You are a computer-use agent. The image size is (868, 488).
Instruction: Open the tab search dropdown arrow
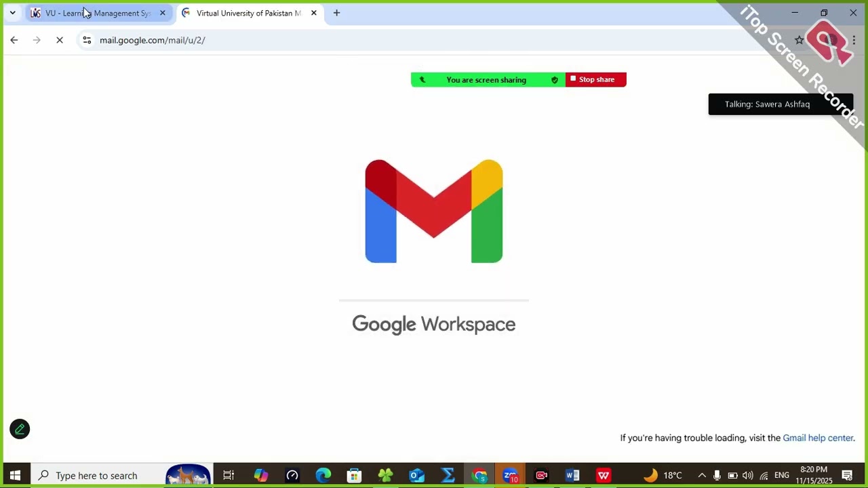(12, 13)
